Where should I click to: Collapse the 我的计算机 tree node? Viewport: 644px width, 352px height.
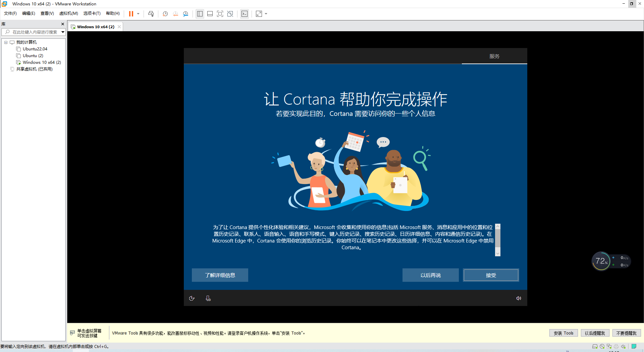coord(6,42)
